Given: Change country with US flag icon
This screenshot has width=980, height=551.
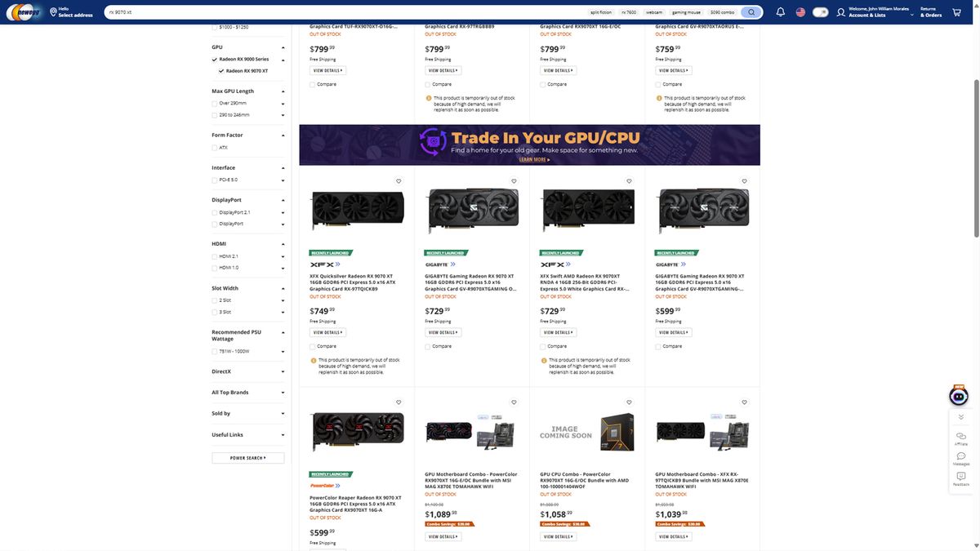Looking at the screenshot, I should (800, 12).
